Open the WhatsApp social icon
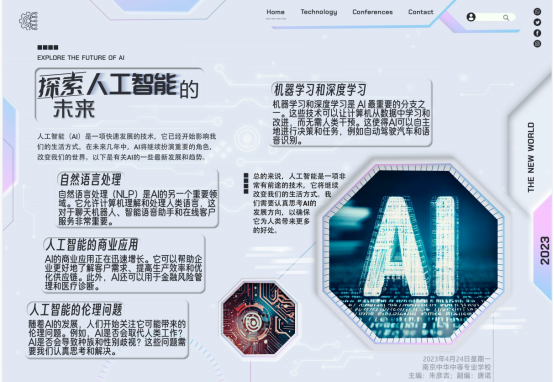This screenshot has height=382, width=554. pyautogui.click(x=537, y=12)
